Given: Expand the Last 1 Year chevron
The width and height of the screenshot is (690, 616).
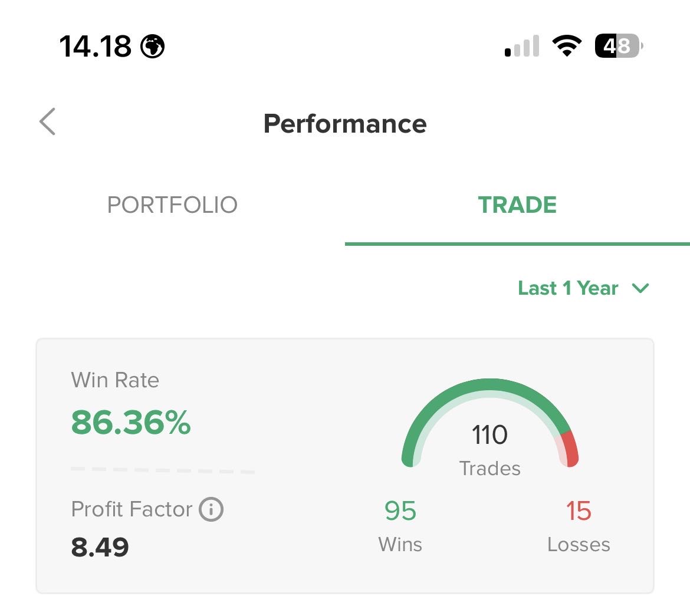Looking at the screenshot, I should tap(640, 288).
